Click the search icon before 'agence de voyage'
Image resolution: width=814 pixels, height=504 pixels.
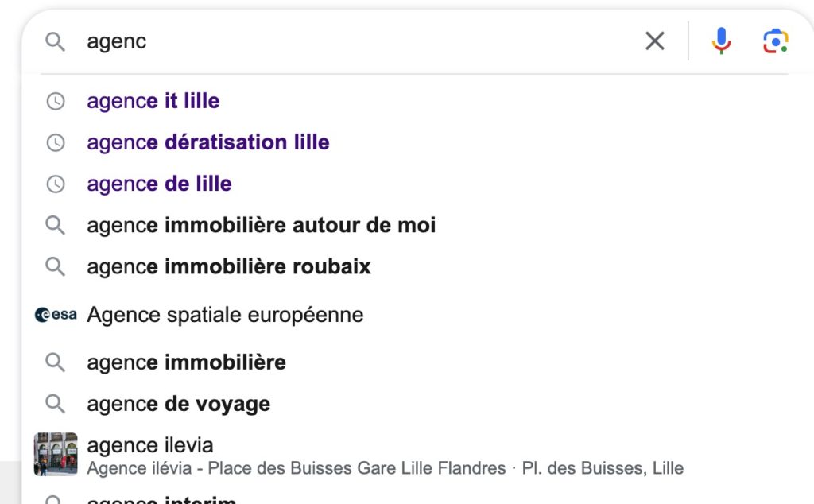[x=55, y=403]
